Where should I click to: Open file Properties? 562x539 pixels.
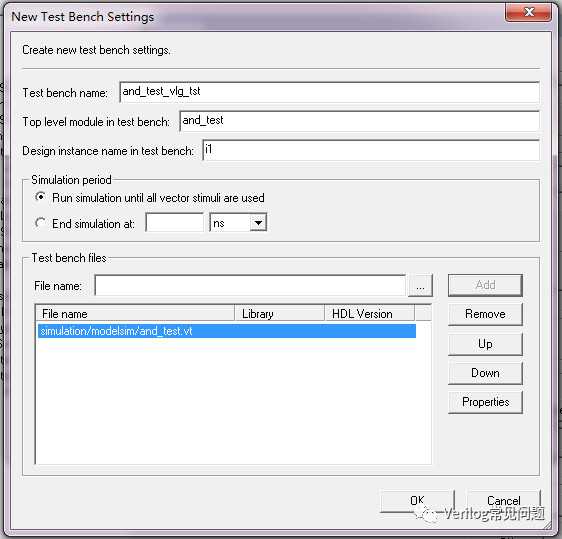(485, 402)
